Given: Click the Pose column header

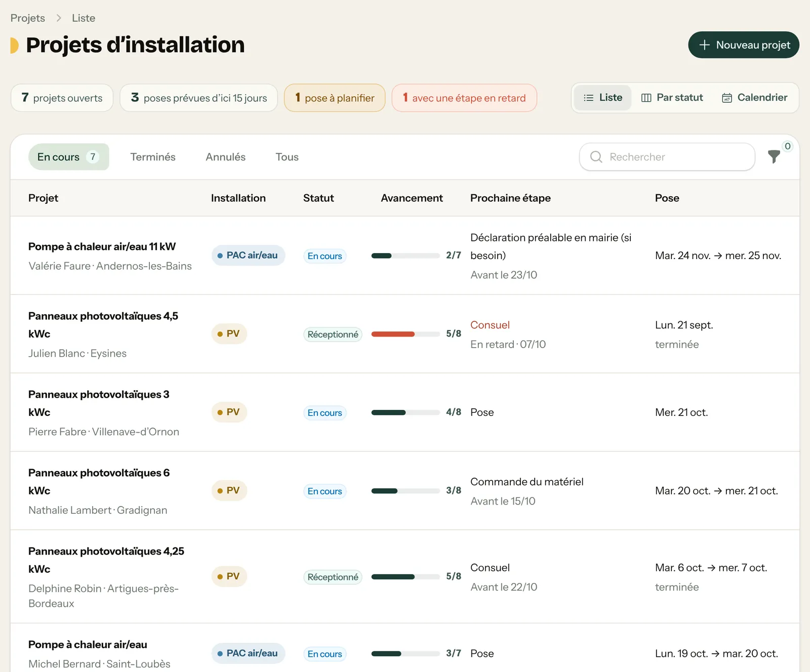Looking at the screenshot, I should tap(667, 198).
